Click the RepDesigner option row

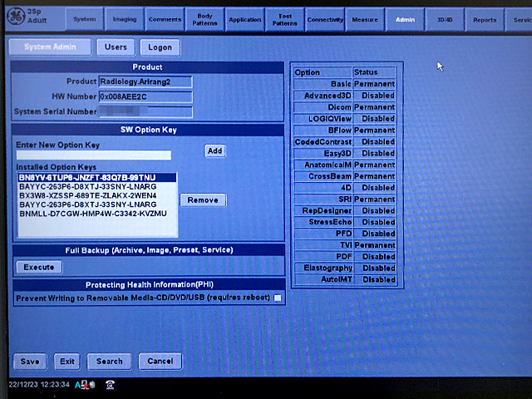pyautogui.click(x=345, y=210)
